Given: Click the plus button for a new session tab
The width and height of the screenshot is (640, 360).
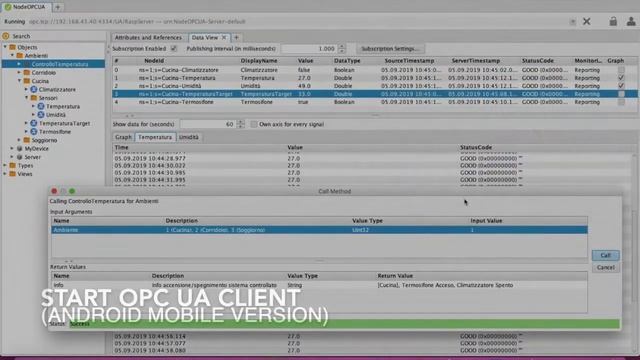Looking at the screenshot, I should pyautogui.click(x=58, y=7).
